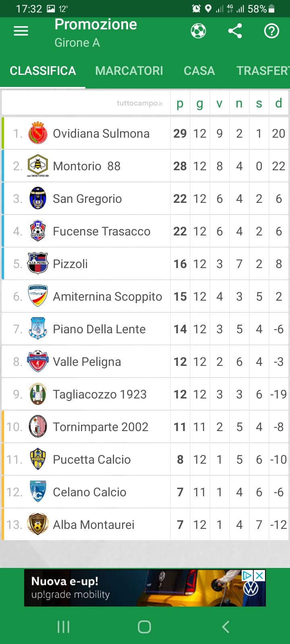Image resolution: width=290 pixels, height=644 pixels.
Task: Open the help question mark icon
Action: coord(271,31)
